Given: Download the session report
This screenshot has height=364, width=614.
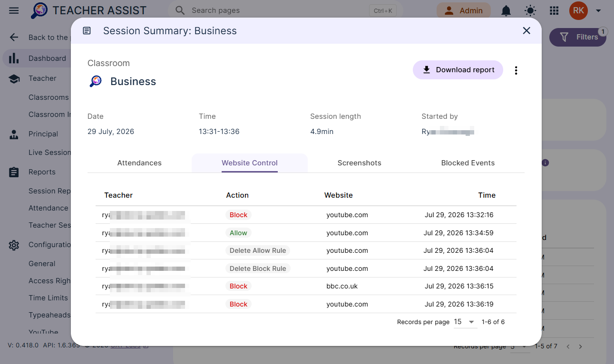Looking at the screenshot, I should click(458, 70).
